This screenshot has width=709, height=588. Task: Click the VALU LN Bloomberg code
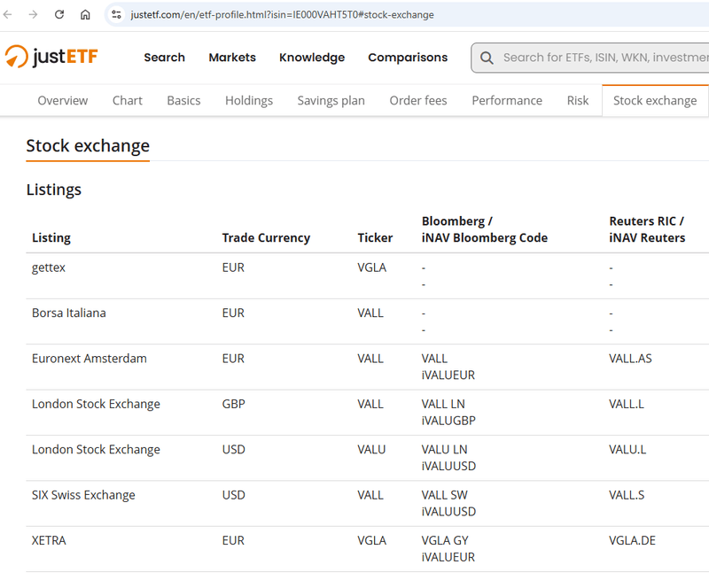coord(445,450)
